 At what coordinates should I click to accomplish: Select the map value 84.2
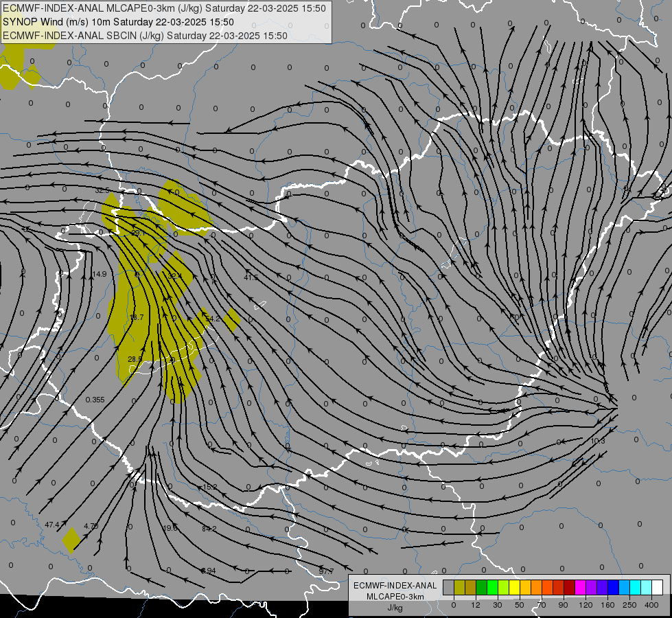click(x=209, y=529)
